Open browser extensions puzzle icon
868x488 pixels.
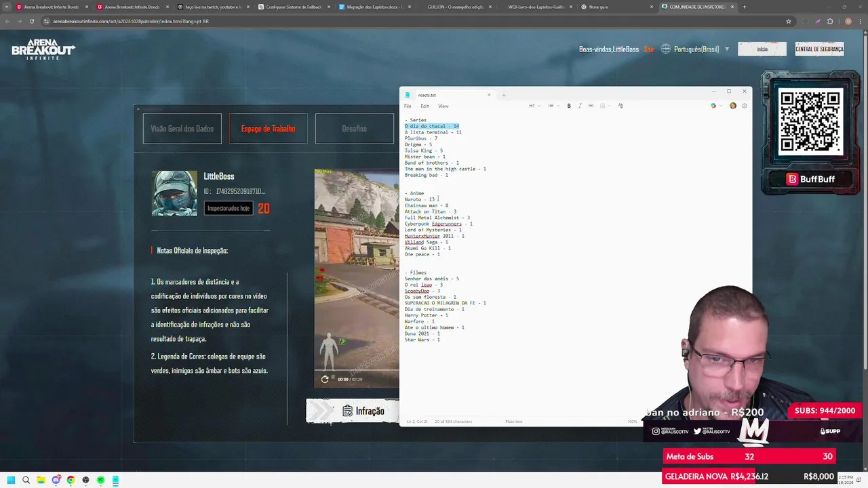(830, 21)
